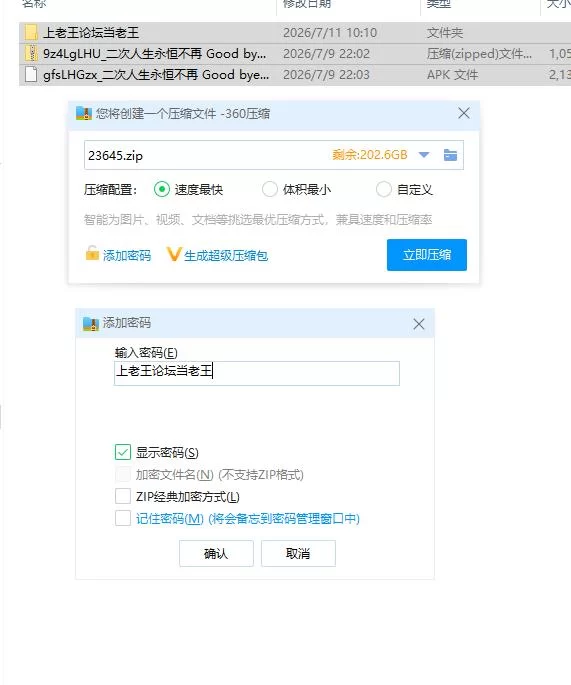Click the archive icon in 添加密码 title bar
This screenshot has width=571, height=685.
pos(91,324)
